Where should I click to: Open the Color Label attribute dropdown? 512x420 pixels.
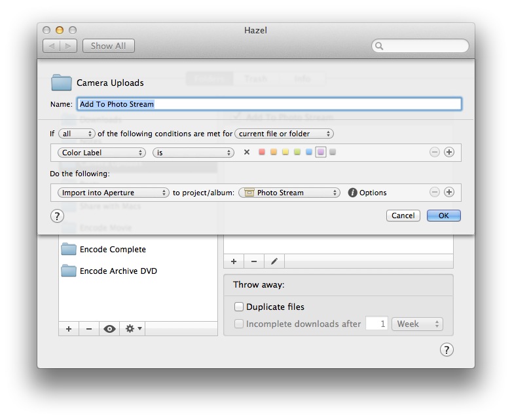click(101, 153)
